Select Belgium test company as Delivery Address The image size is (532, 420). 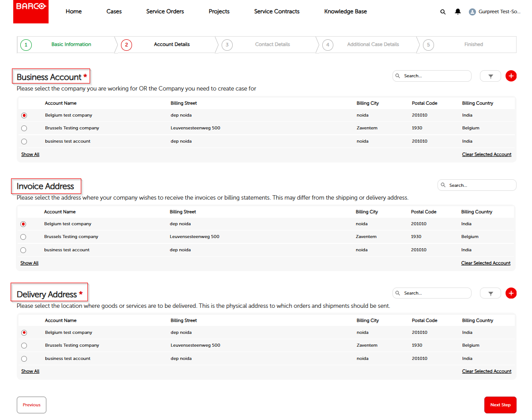click(x=24, y=332)
